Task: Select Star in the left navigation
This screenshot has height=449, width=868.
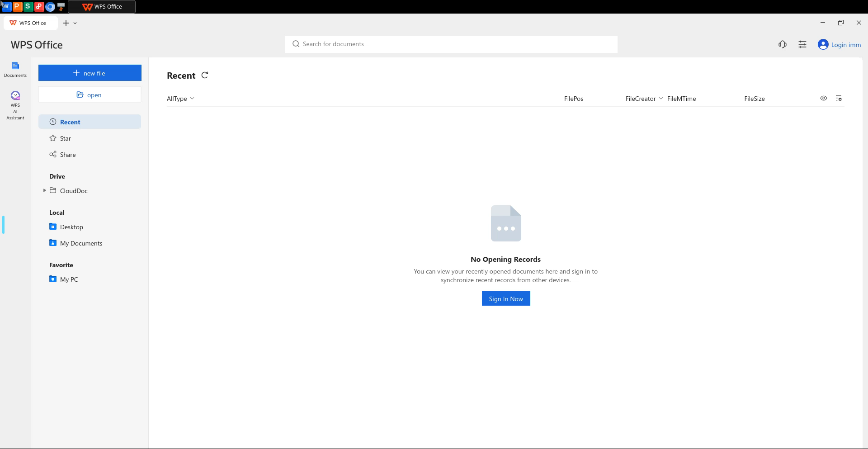Action: (66, 138)
